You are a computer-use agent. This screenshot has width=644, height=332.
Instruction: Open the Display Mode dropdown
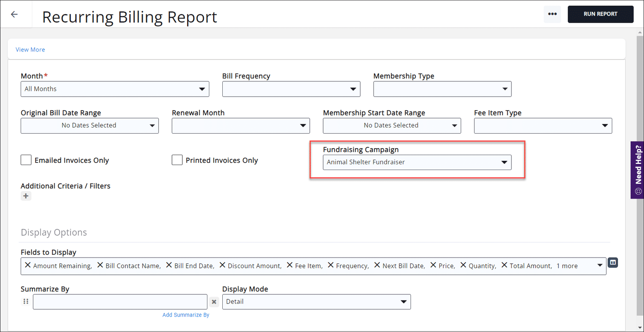[316, 302]
